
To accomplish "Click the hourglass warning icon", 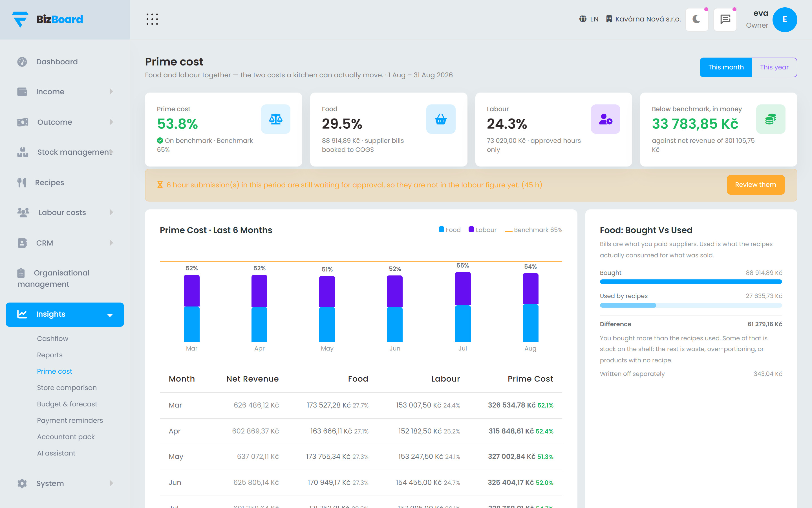I will pos(160,185).
